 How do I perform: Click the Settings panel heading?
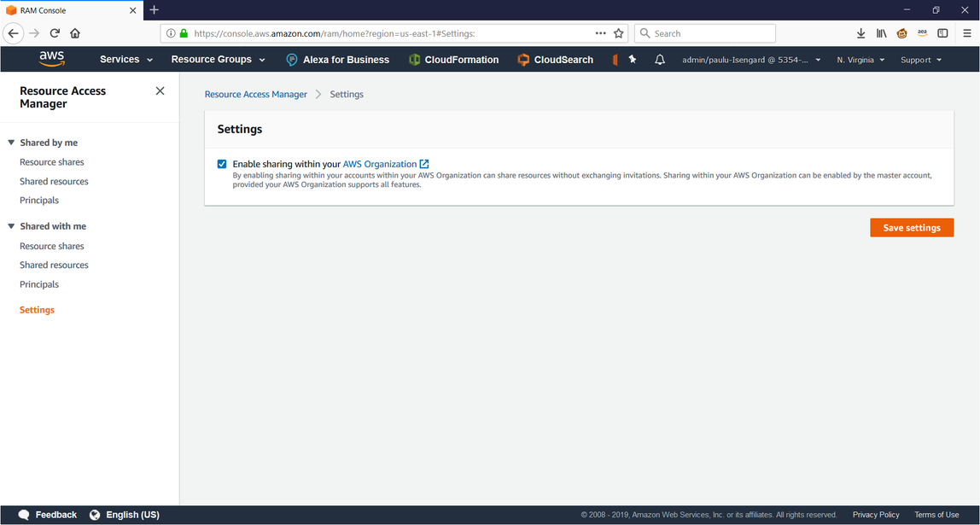tap(239, 130)
